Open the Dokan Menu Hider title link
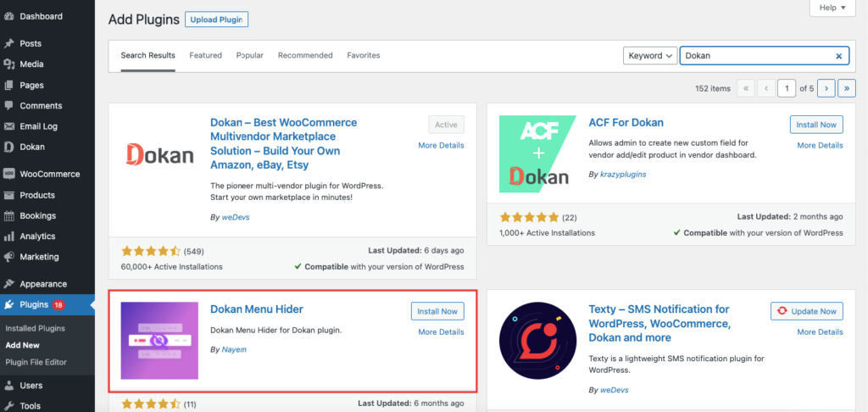The width and height of the screenshot is (868, 412). click(257, 309)
